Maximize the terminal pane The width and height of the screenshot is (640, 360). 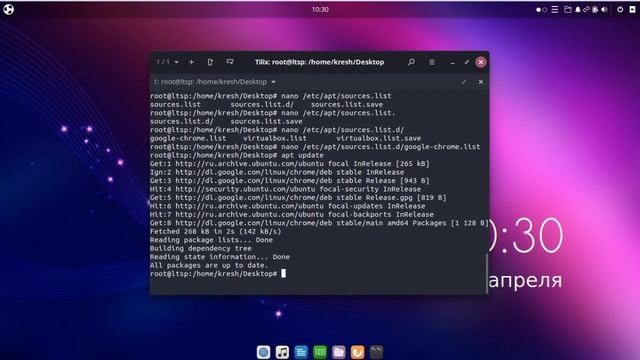[x=464, y=82]
